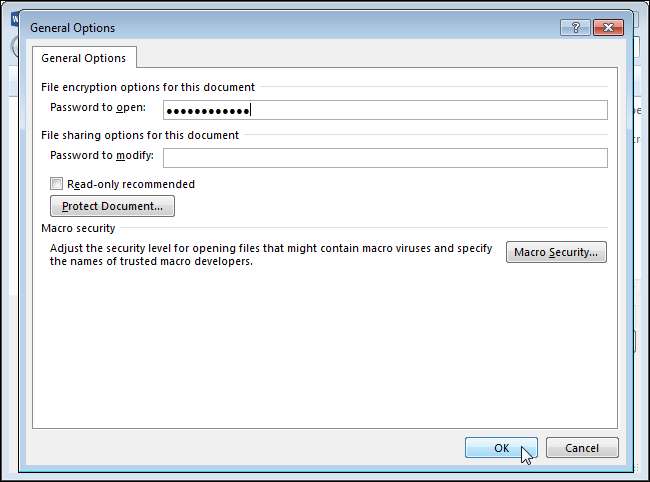Click the Read-only recommended label text

(x=131, y=184)
